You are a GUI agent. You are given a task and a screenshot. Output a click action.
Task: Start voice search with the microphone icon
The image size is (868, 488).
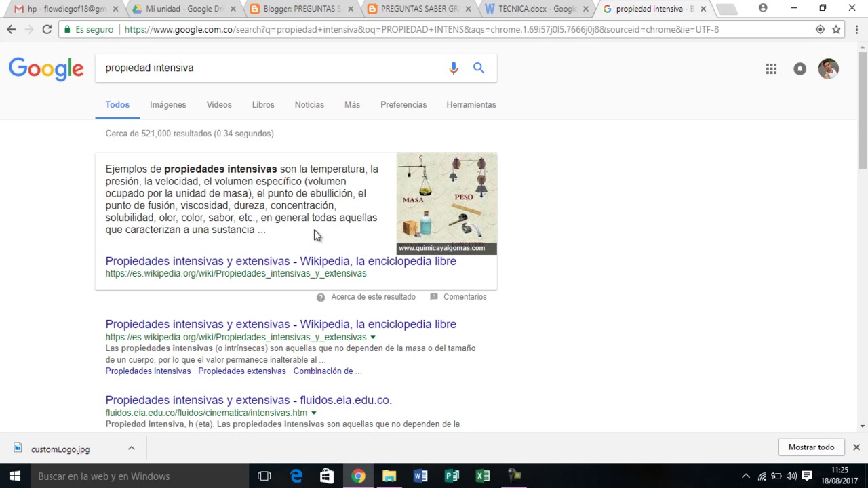point(454,68)
